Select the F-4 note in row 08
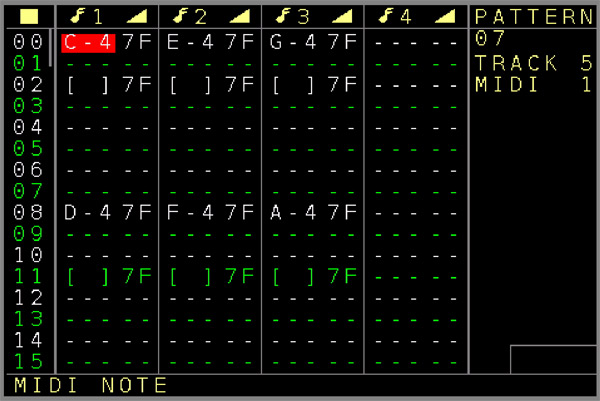This screenshot has height=401, width=600. pos(191,212)
